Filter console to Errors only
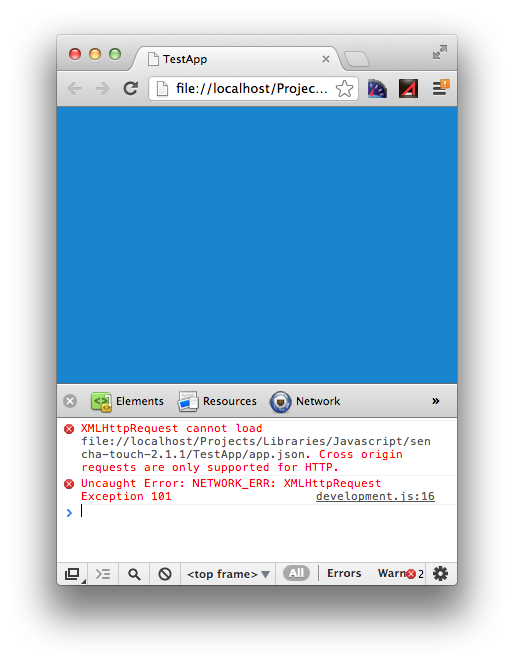 click(x=344, y=573)
